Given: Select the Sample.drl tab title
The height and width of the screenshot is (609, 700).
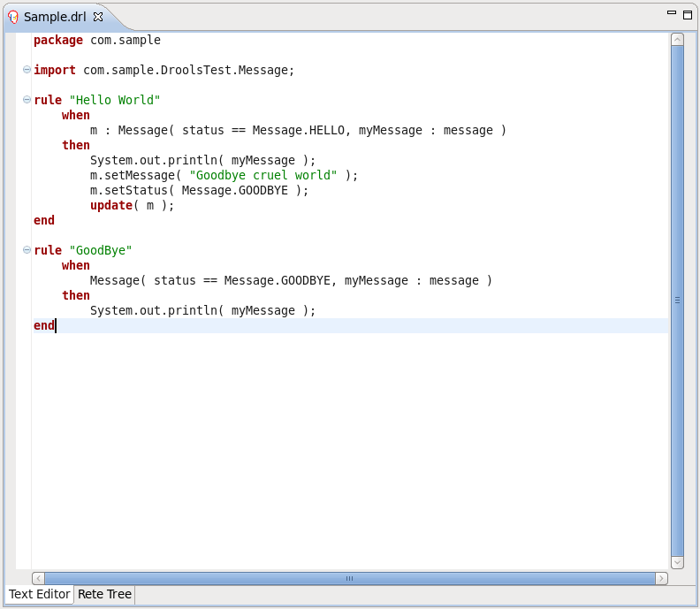Looking at the screenshot, I should (55, 17).
